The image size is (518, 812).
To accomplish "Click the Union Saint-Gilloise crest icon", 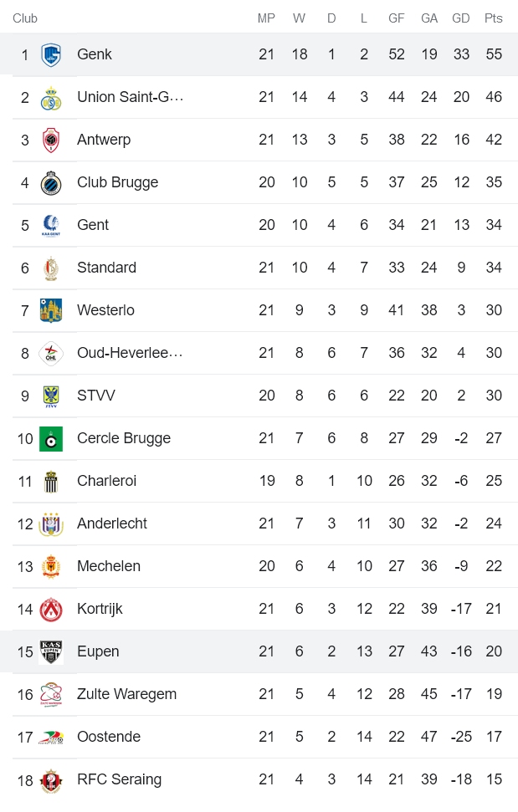I will (51, 98).
